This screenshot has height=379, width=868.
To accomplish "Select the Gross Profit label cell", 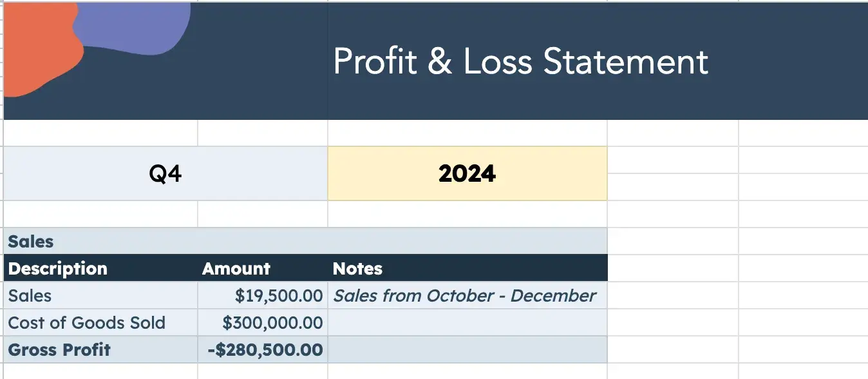I will tap(59, 350).
